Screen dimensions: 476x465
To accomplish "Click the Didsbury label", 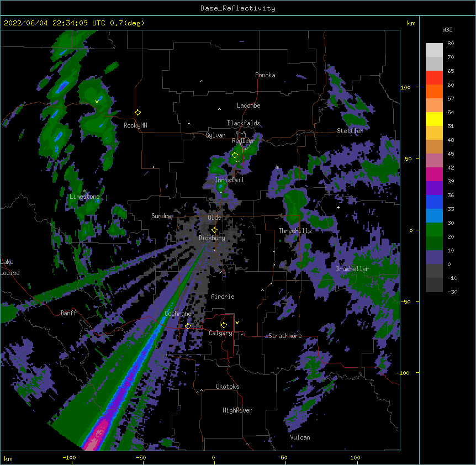I will pos(211,238).
